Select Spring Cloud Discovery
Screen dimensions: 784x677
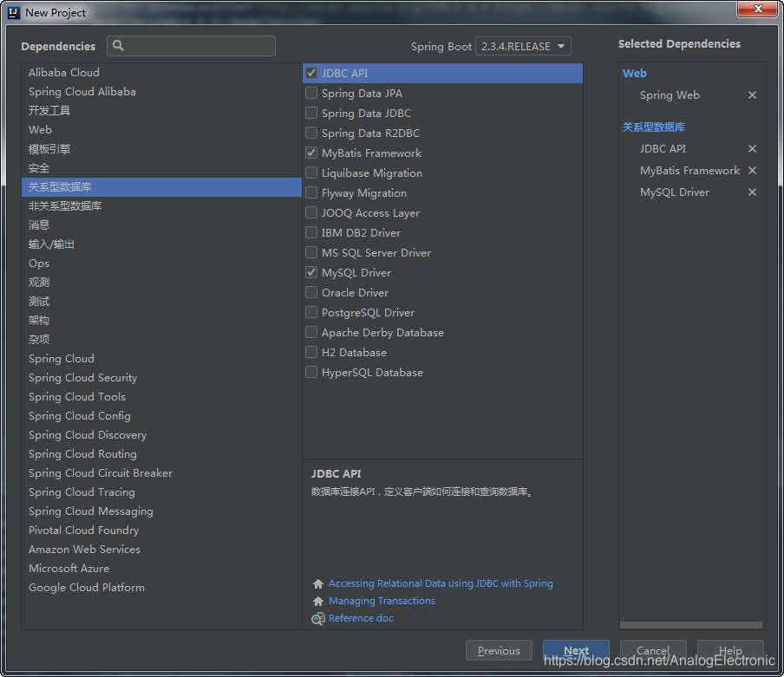click(x=161, y=434)
